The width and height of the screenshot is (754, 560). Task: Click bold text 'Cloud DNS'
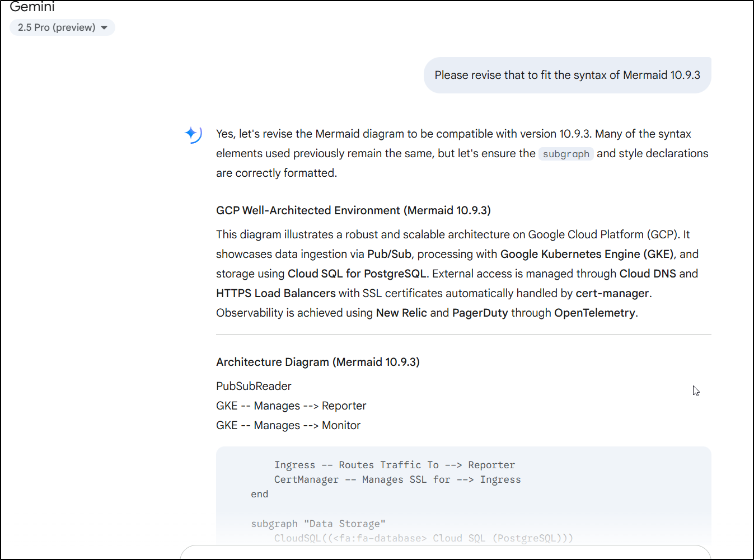click(648, 274)
